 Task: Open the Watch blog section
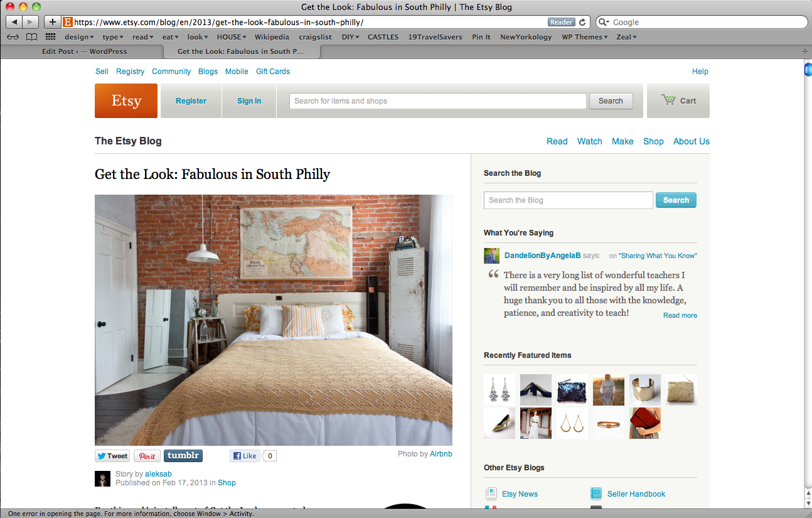[x=589, y=141]
